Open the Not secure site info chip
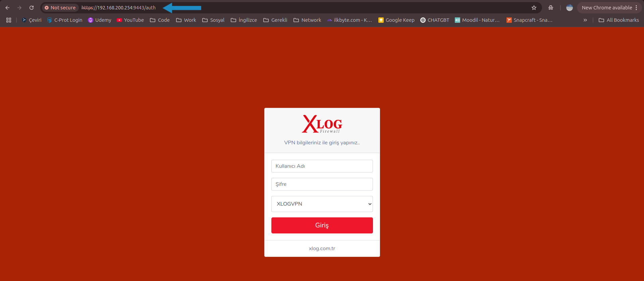Viewport: 644px width, 281px height. coord(60,8)
